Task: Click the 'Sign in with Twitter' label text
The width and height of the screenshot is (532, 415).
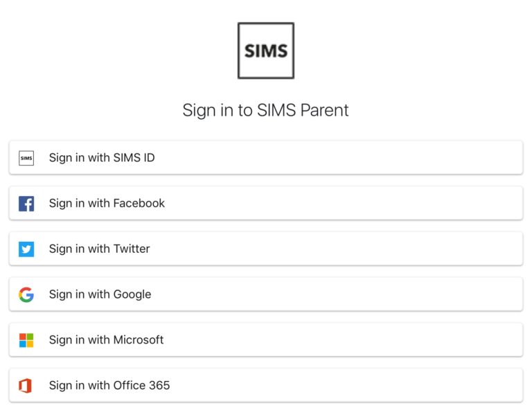Action: click(x=100, y=249)
